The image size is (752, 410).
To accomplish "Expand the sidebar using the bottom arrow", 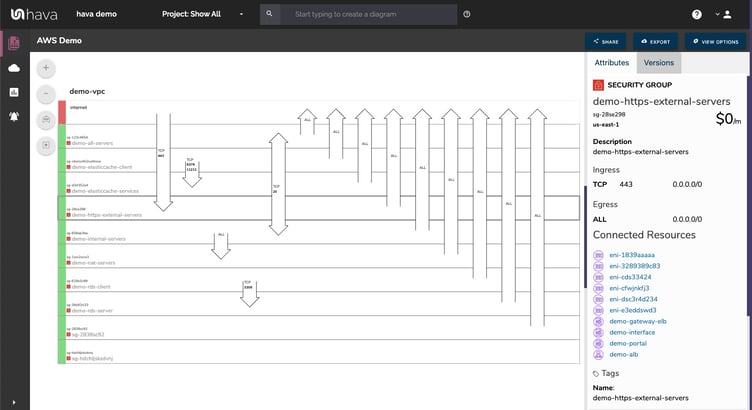I will click(14, 402).
